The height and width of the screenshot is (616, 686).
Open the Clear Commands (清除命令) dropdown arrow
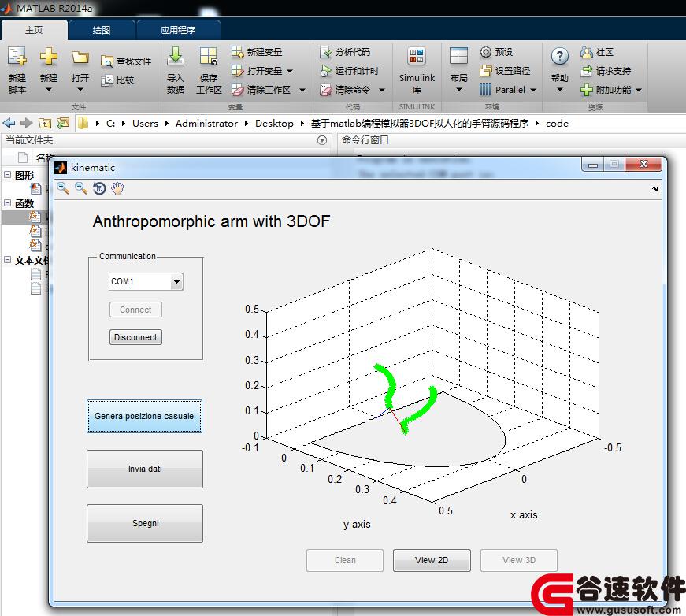382,90
